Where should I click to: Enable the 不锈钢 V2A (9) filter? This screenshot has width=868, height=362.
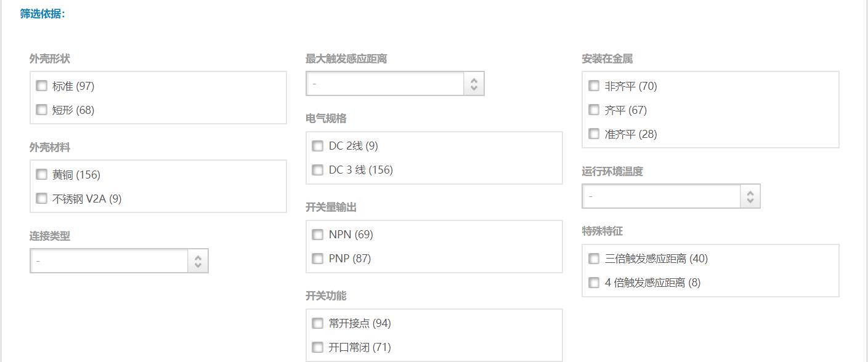(x=41, y=198)
